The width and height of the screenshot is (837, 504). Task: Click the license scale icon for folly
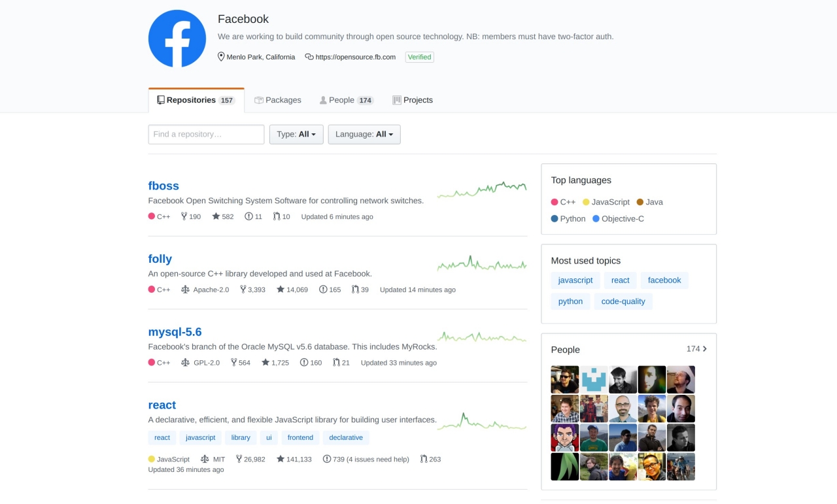pos(185,289)
